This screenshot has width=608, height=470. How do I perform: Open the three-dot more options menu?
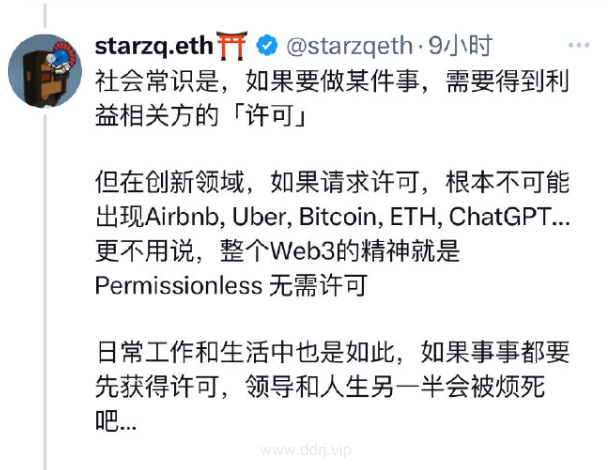[579, 45]
